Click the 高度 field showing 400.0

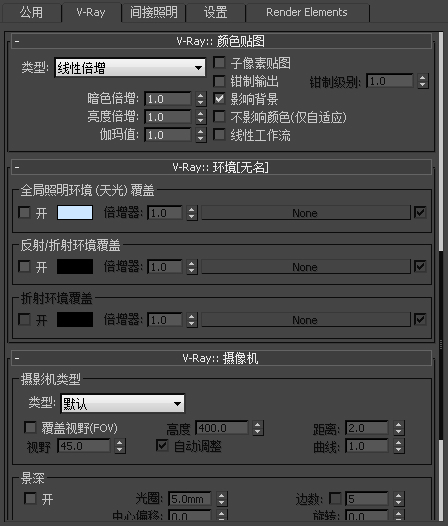click(222, 428)
